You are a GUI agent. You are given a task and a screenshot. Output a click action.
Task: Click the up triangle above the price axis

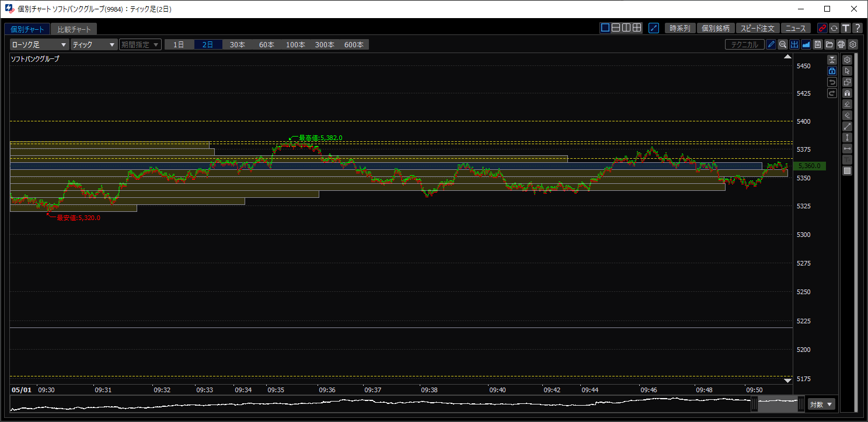pos(787,57)
